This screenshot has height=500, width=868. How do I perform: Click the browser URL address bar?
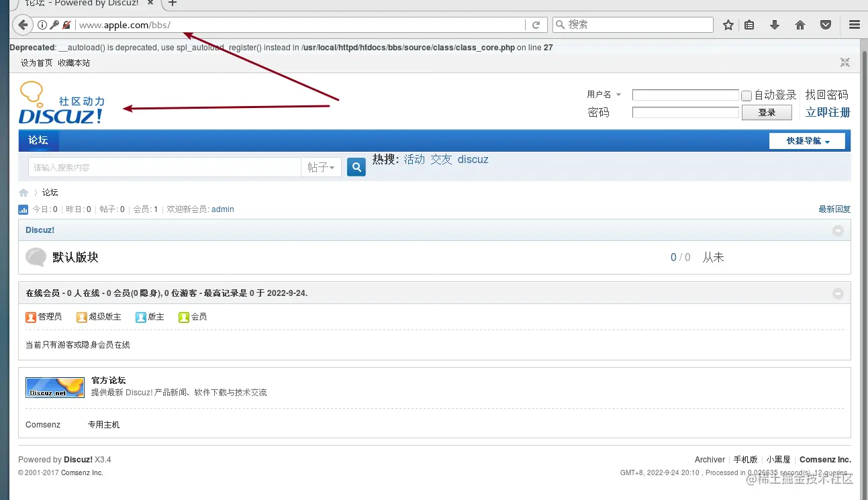(299, 25)
